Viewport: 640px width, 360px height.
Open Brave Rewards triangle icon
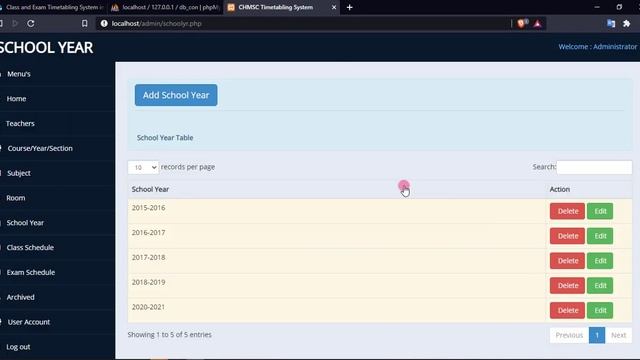point(538,24)
